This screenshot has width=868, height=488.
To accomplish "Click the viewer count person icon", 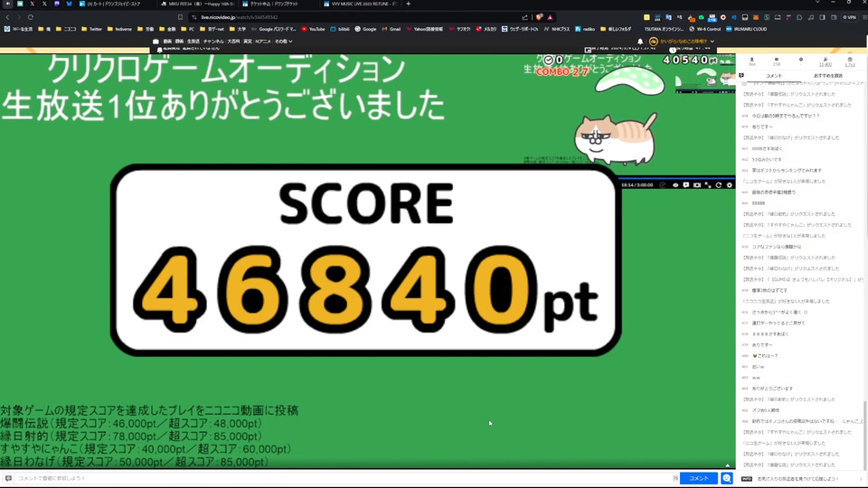I will coord(751,61).
